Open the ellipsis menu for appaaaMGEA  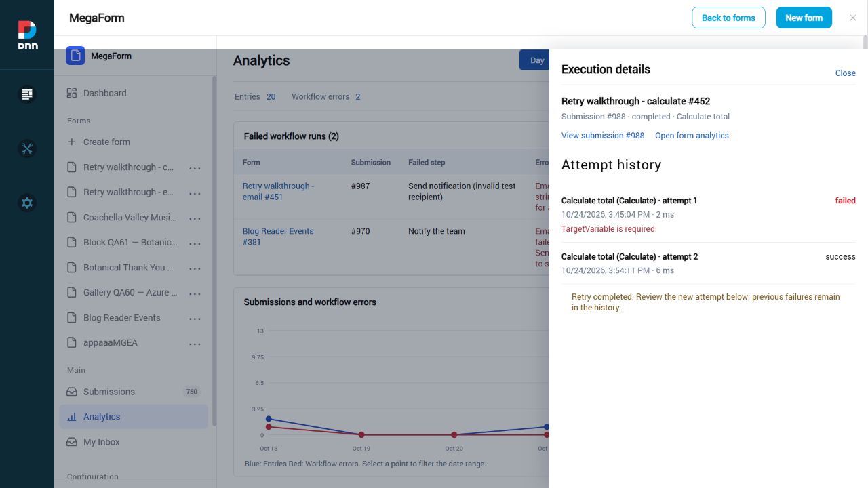pos(195,344)
